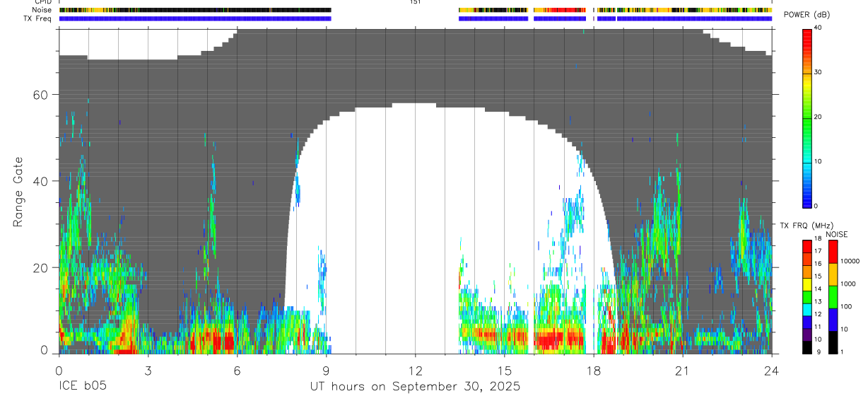This screenshot has height=401, width=868.
Task: Click the '60' tick on Range Gate axis
Action: [42, 95]
